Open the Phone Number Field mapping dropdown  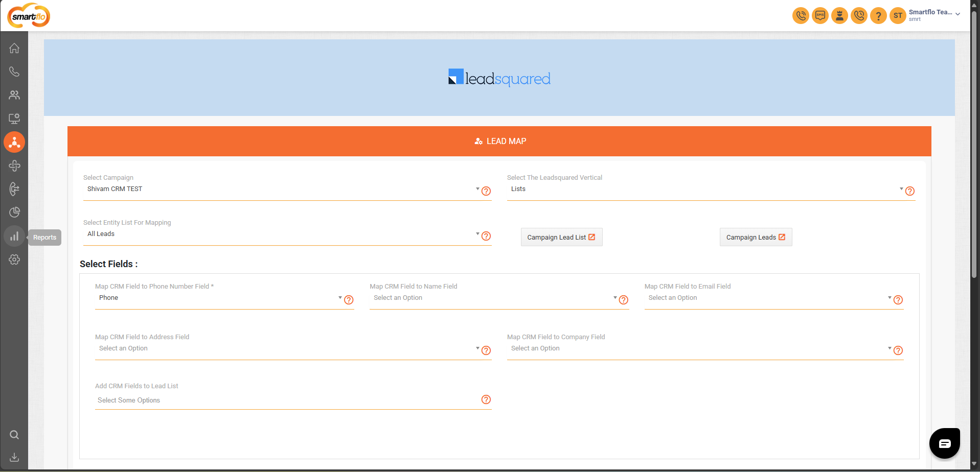(219, 298)
